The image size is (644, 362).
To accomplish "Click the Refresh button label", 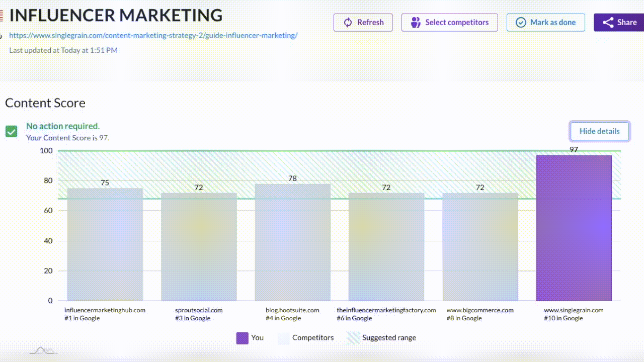I will [370, 23].
